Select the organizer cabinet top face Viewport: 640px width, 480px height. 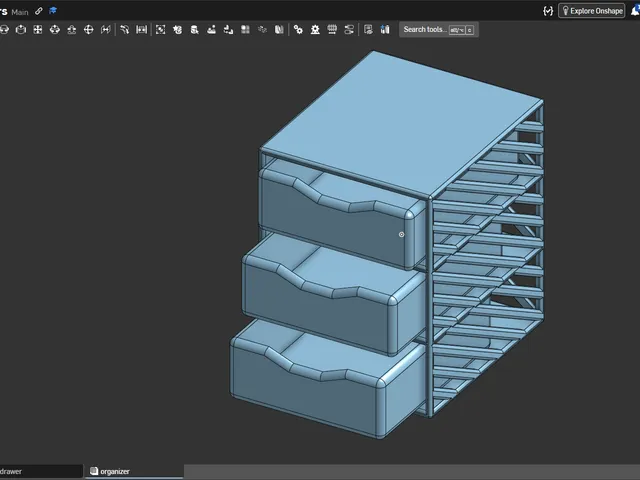400,124
